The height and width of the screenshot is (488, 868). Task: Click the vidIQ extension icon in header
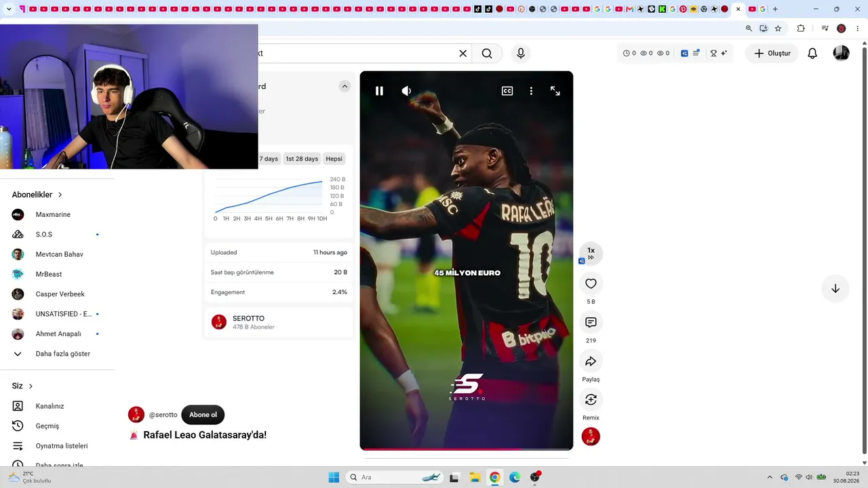point(685,54)
